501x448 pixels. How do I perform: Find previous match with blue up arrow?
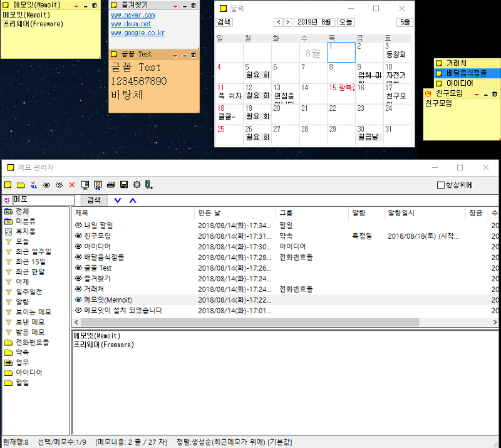pyautogui.click(x=133, y=201)
